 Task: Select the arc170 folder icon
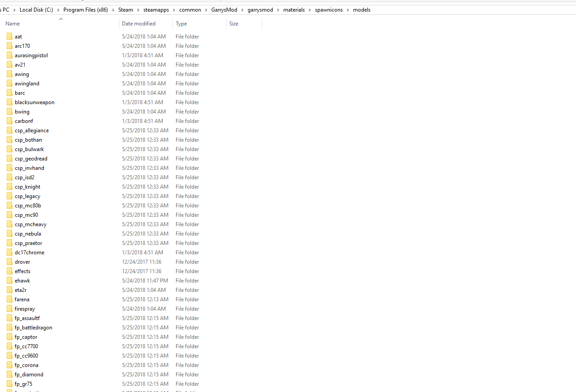[x=10, y=46]
